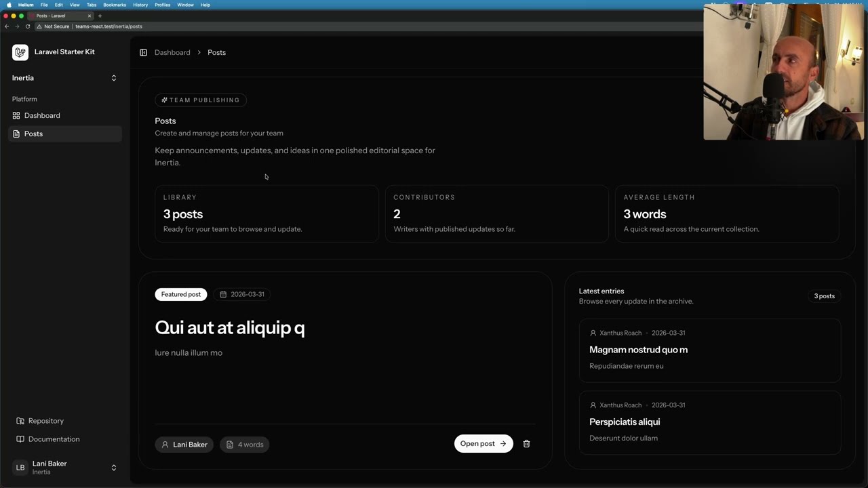Screen dimensions: 868x488
Task: Select the Posts - Laravel browser tab
Action: [51, 16]
